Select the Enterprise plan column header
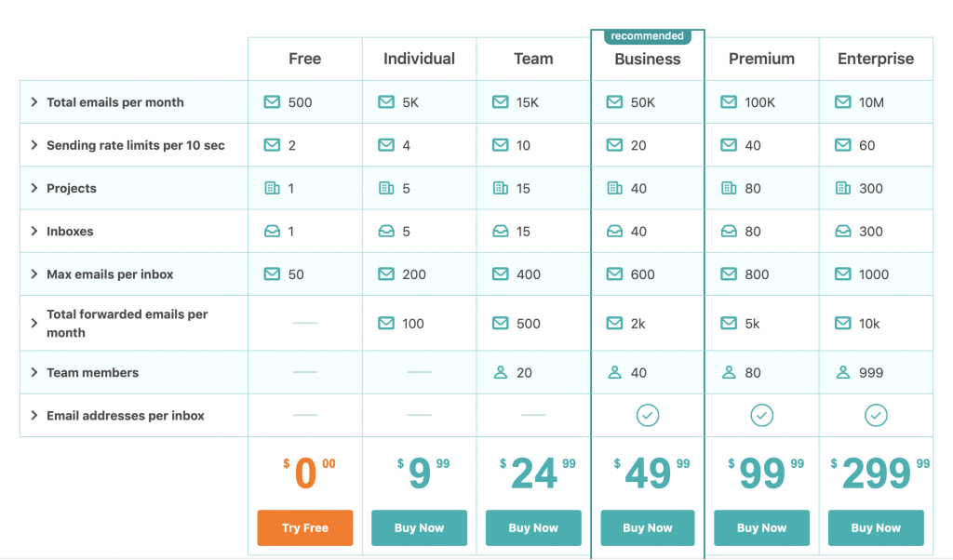This screenshot has height=560, width=953. [876, 59]
